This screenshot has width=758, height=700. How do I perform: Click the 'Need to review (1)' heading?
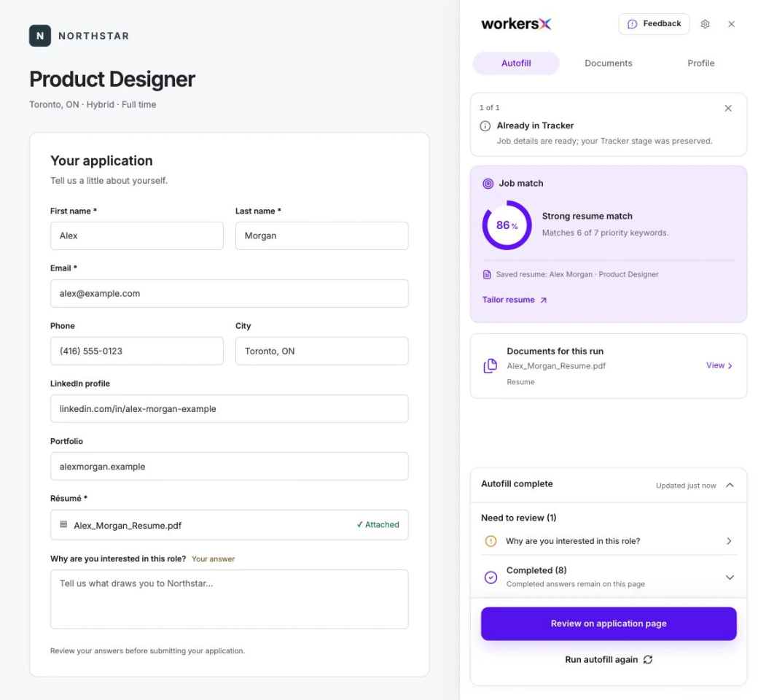coord(518,518)
